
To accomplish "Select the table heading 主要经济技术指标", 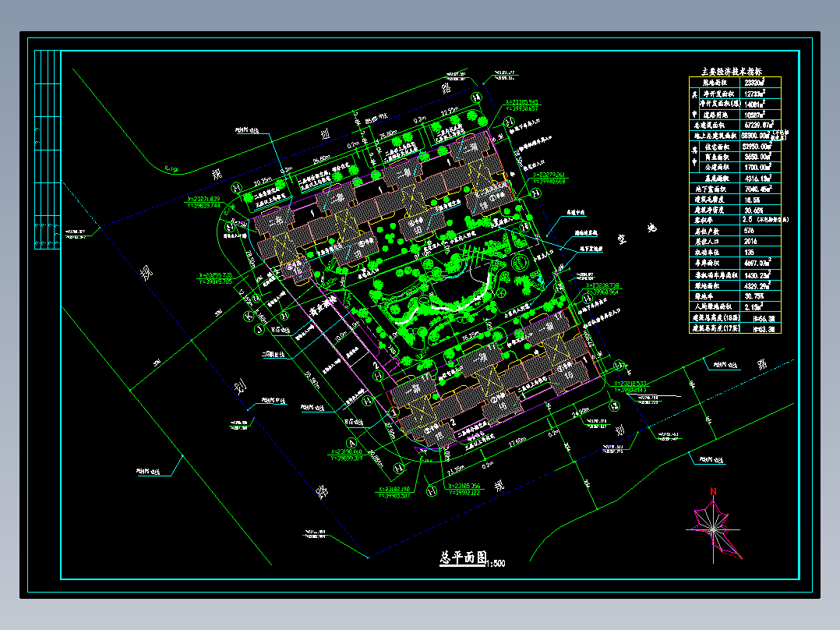I will coord(732,71).
